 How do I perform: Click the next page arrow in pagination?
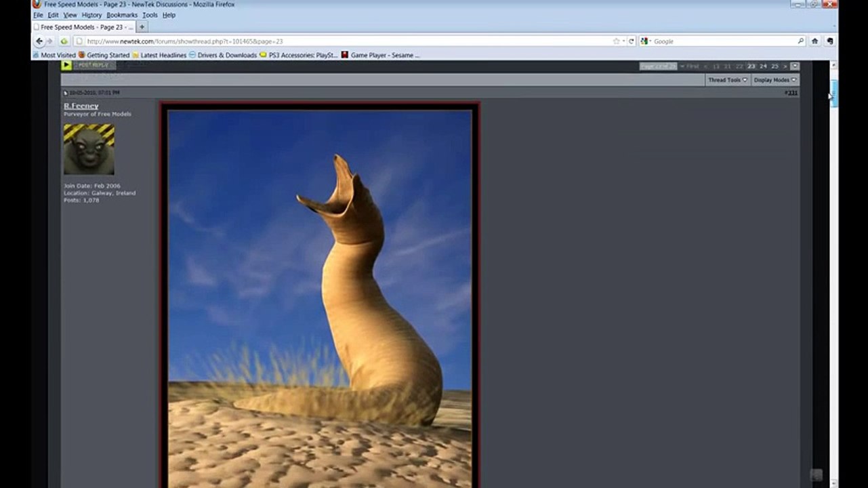click(x=785, y=66)
